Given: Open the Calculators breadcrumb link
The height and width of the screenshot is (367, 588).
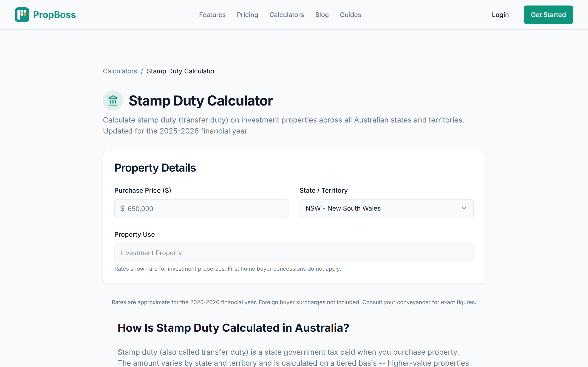Looking at the screenshot, I should (120, 71).
